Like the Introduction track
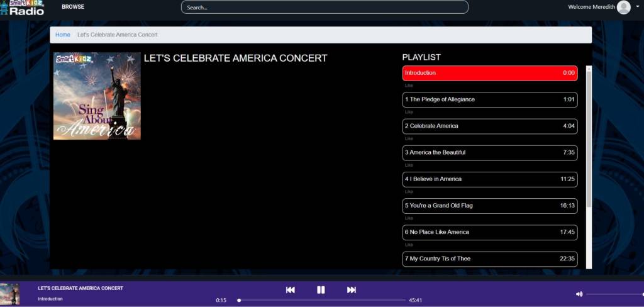644x307 pixels. coord(409,86)
